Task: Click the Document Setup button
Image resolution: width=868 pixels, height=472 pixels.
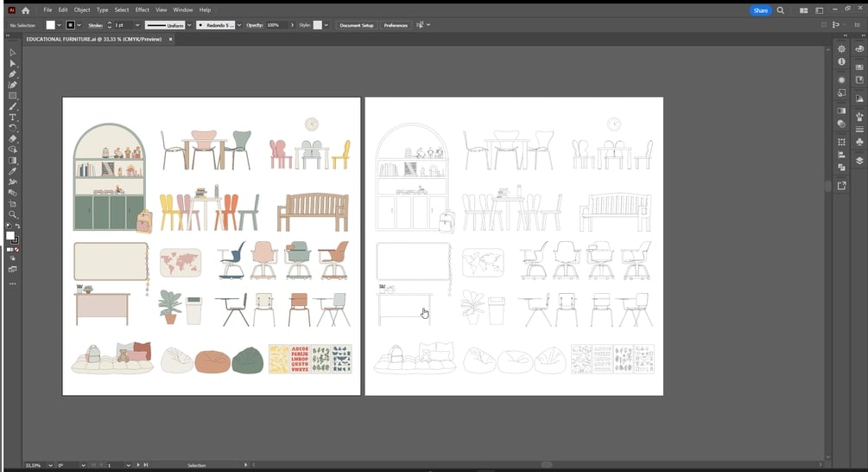Action: point(357,25)
